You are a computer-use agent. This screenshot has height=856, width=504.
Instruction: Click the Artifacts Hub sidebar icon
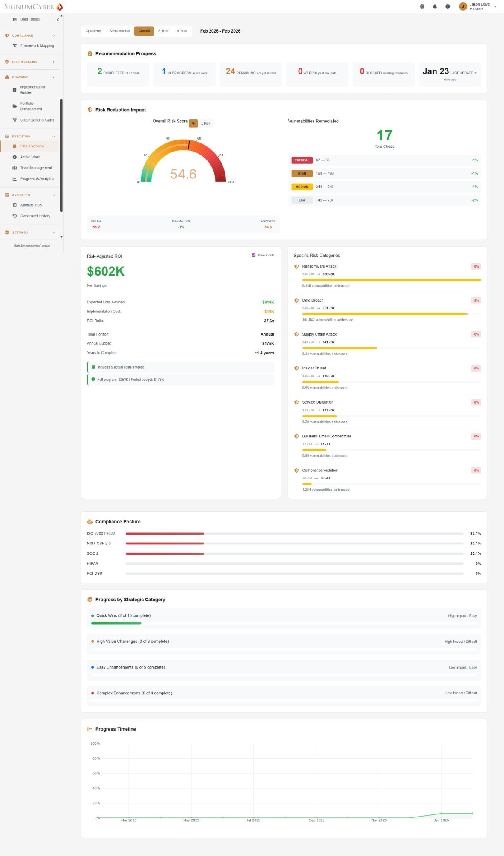coord(15,205)
